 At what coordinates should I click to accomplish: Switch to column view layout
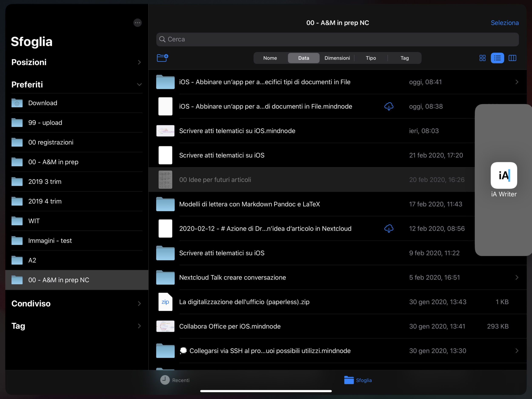512,58
